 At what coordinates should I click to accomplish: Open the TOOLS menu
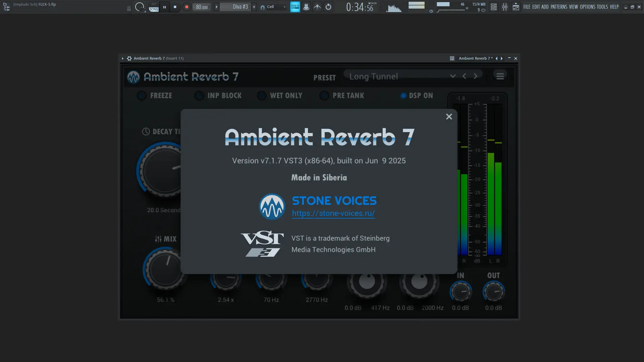(x=602, y=7)
